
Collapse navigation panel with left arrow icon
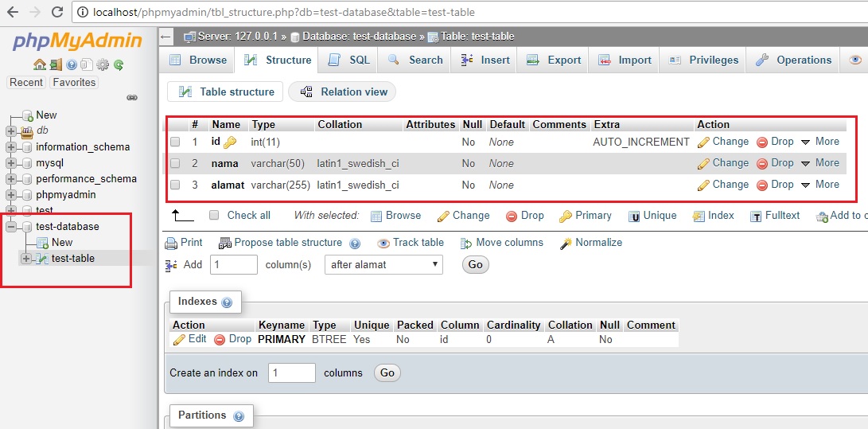(x=165, y=37)
